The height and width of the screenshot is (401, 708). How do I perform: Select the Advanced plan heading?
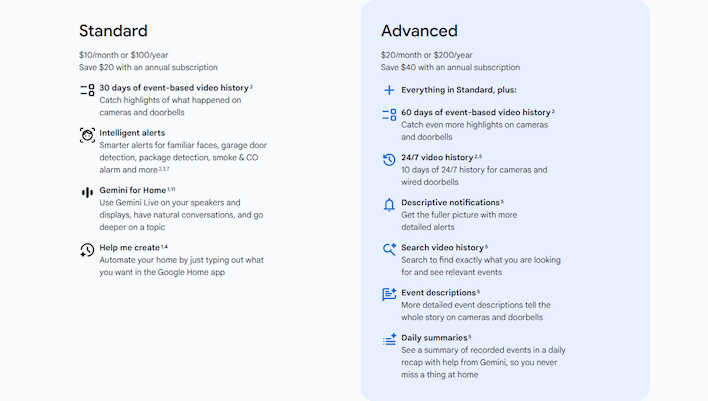pyautogui.click(x=419, y=30)
